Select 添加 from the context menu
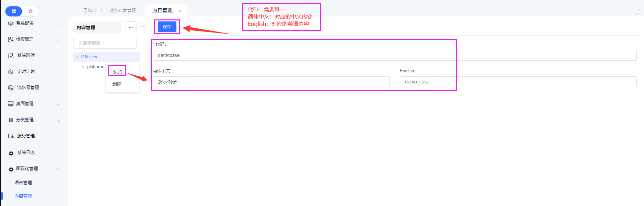Viewport: 644px width, 206px height. tap(117, 72)
